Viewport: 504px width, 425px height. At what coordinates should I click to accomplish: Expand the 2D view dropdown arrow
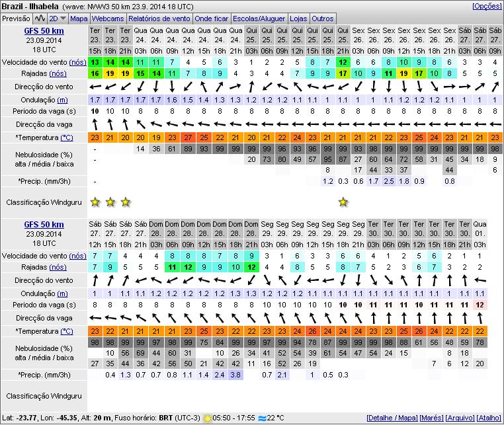click(63, 19)
